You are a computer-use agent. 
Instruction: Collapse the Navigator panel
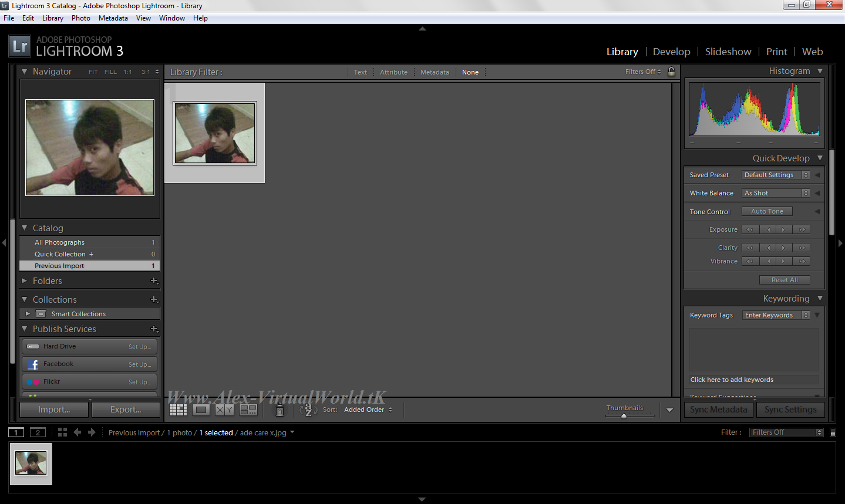(24, 72)
